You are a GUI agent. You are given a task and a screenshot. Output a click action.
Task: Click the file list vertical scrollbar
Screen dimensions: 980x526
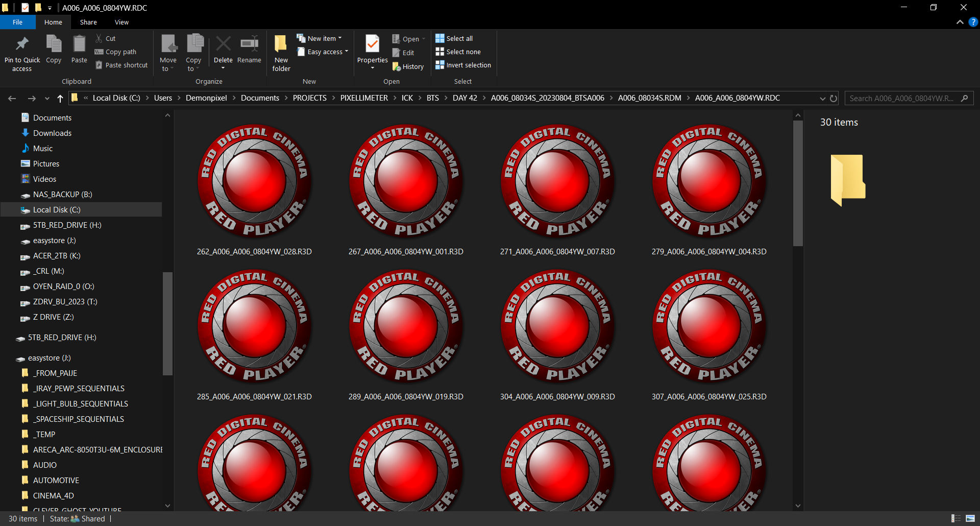coord(798,184)
